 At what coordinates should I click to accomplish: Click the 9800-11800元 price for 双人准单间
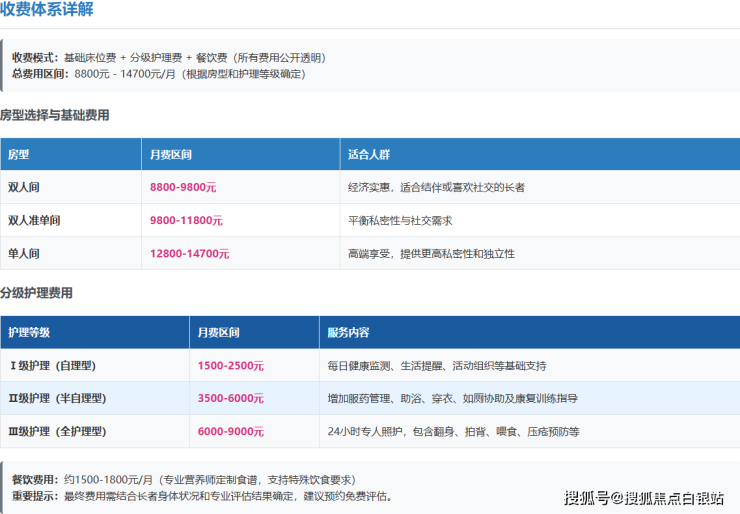tap(186, 221)
